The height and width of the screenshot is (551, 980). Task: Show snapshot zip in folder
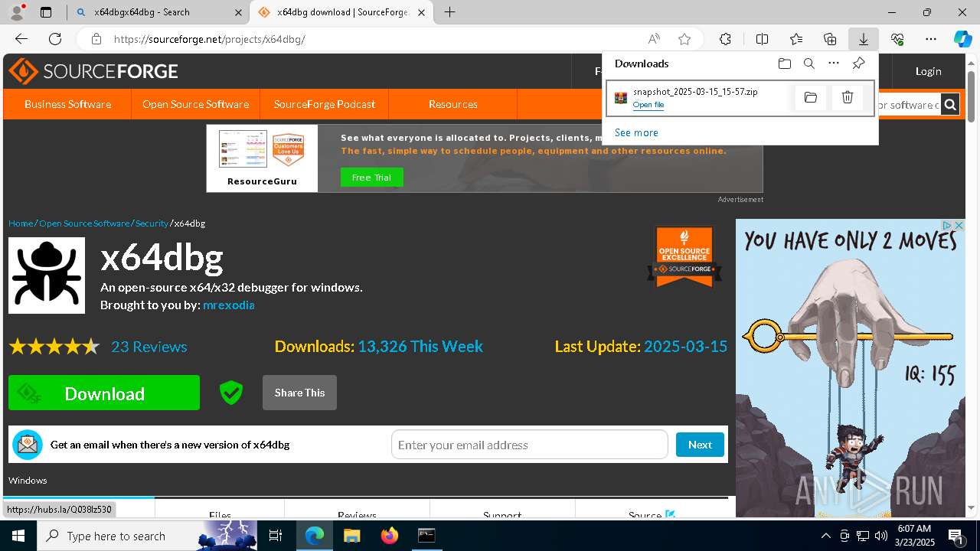[x=811, y=97]
